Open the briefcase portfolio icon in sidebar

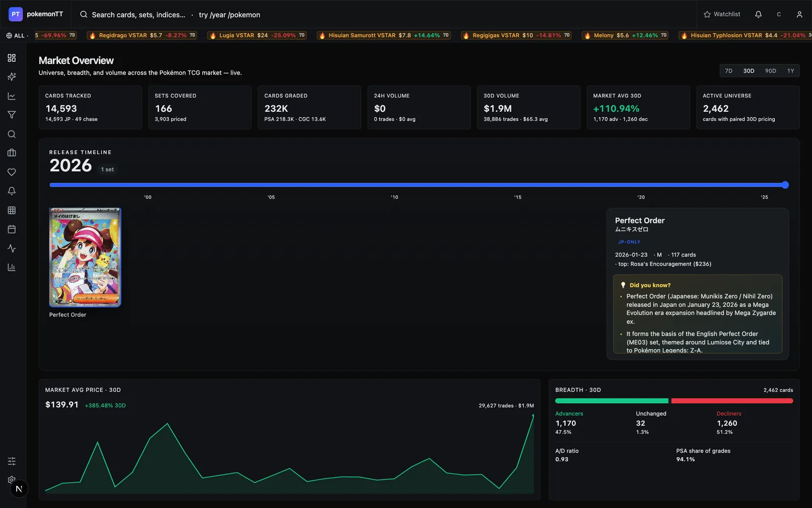(x=12, y=153)
